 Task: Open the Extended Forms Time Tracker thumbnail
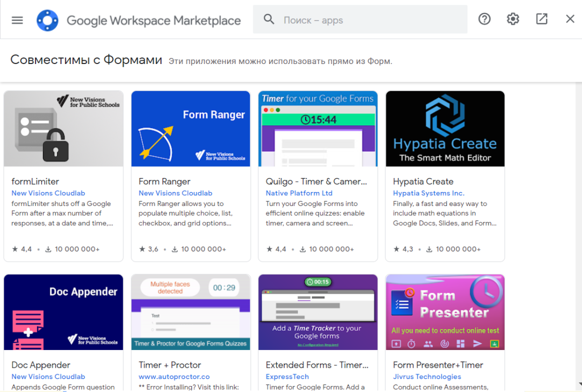pyautogui.click(x=318, y=312)
